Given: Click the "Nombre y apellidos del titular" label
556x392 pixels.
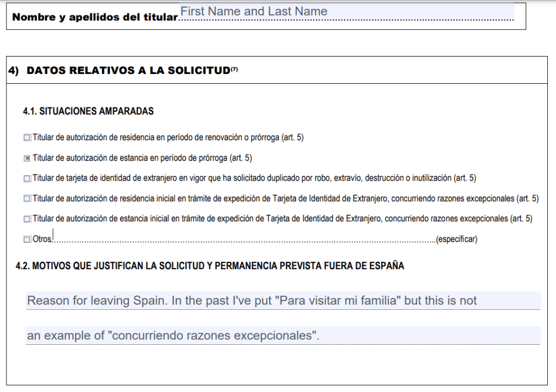Looking at the screenshot, I should click(x=95, y=17).
